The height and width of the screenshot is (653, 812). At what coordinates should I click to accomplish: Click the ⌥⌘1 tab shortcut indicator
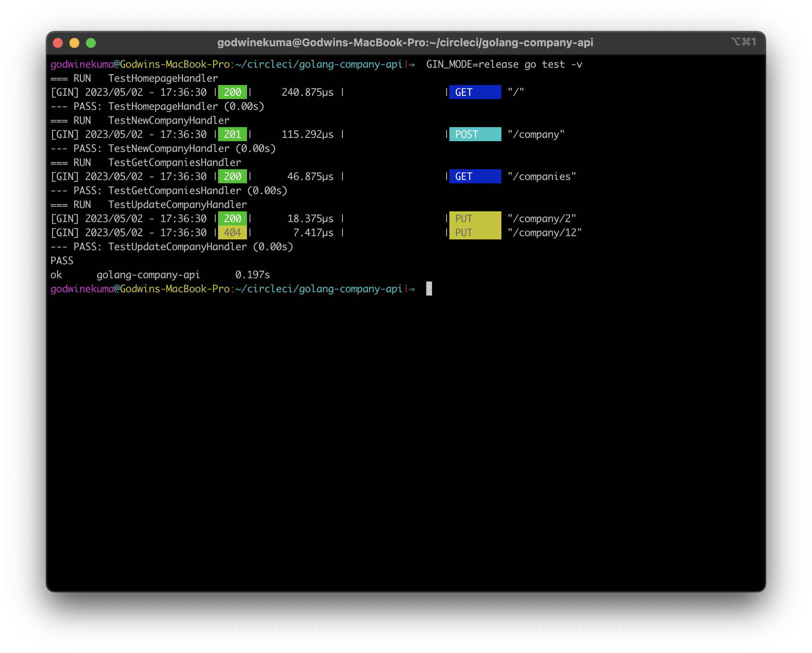pyautogui.click(x=744, y=42)
